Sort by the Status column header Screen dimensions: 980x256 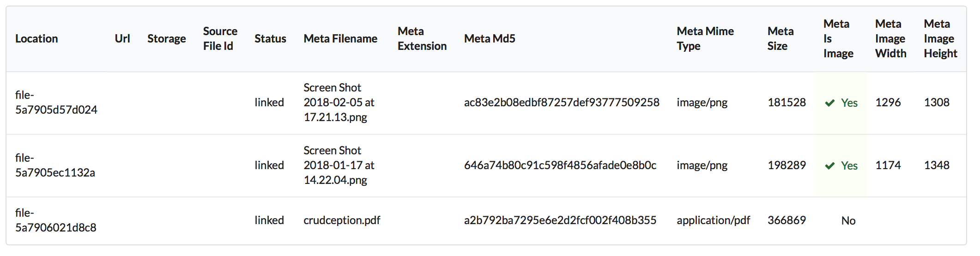coord(270,39)
